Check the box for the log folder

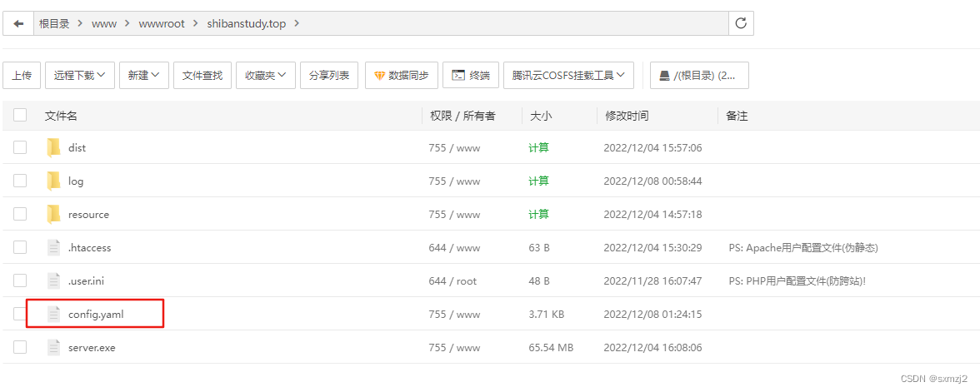[20, 181]
